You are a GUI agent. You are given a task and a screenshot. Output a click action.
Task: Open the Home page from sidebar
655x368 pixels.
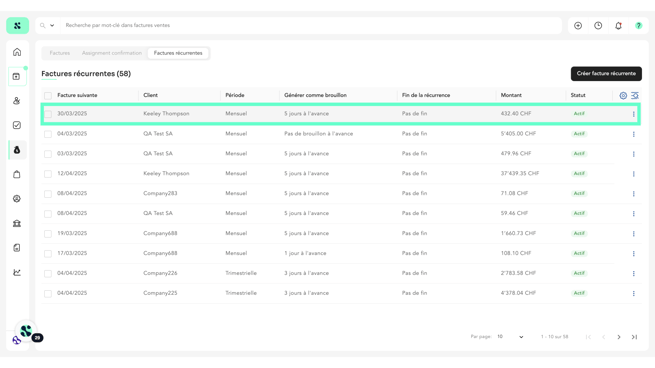17,52
